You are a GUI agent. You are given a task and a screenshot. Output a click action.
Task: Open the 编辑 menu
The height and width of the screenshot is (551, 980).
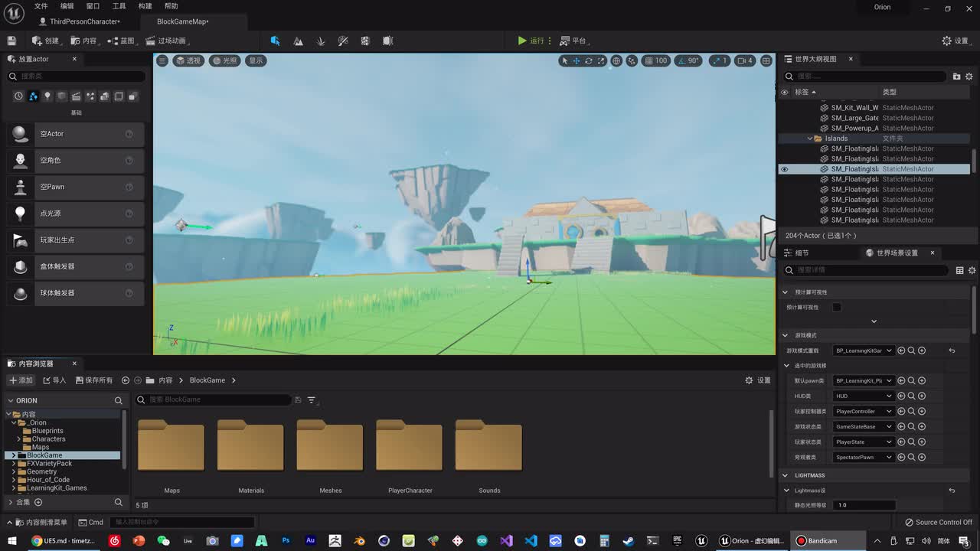click(x=67, y=6)
